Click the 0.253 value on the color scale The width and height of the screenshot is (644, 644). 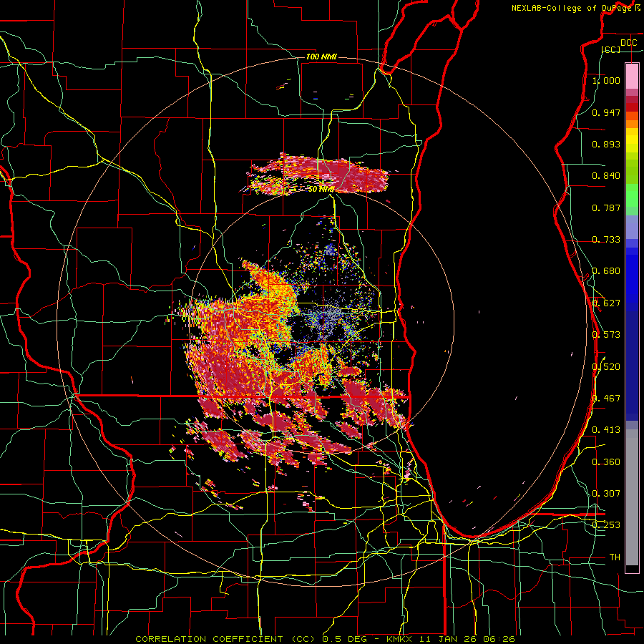pyautogui.click(x=606, y=525)
